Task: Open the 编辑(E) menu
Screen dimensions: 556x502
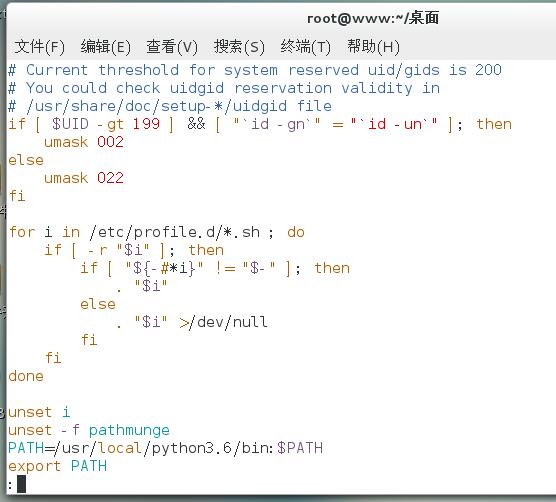Action: tap(106, 46)
